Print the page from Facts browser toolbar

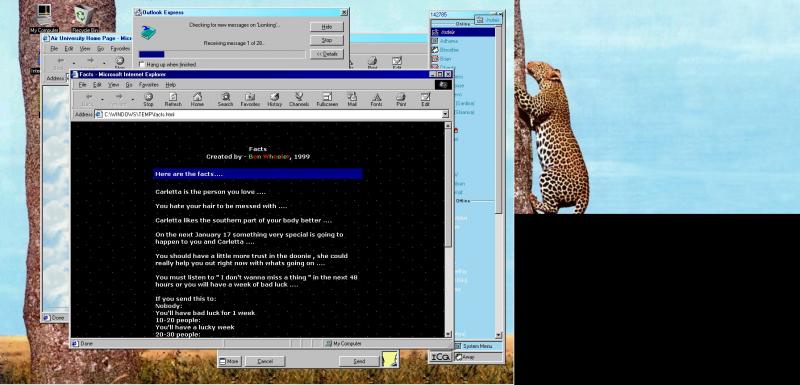pos(401,99)
